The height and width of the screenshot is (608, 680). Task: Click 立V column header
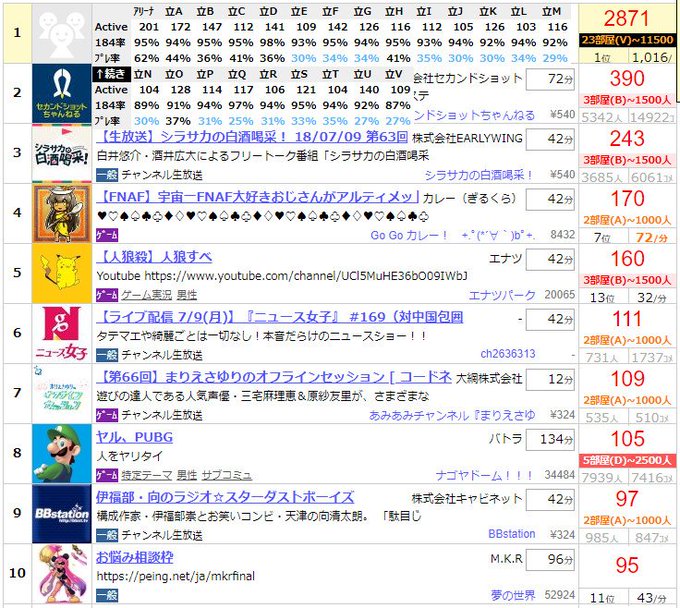[x=394, y=75]
